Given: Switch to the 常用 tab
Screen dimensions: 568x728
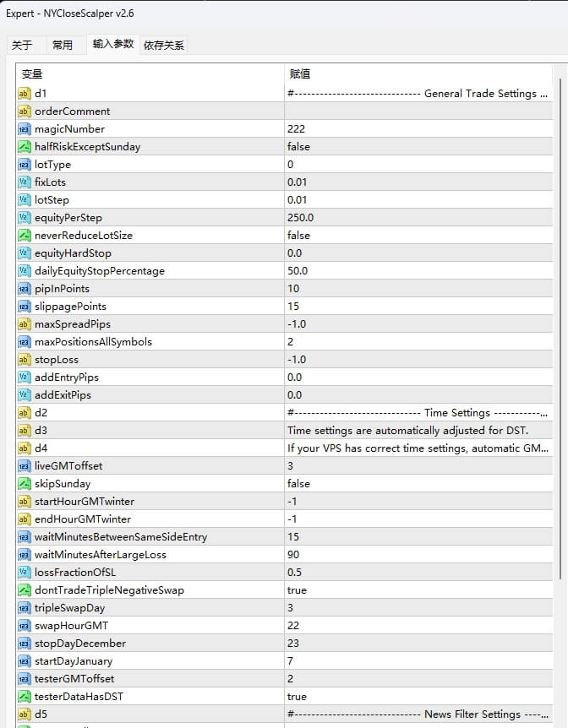Looking at the screenshot, I should (64, 45).
